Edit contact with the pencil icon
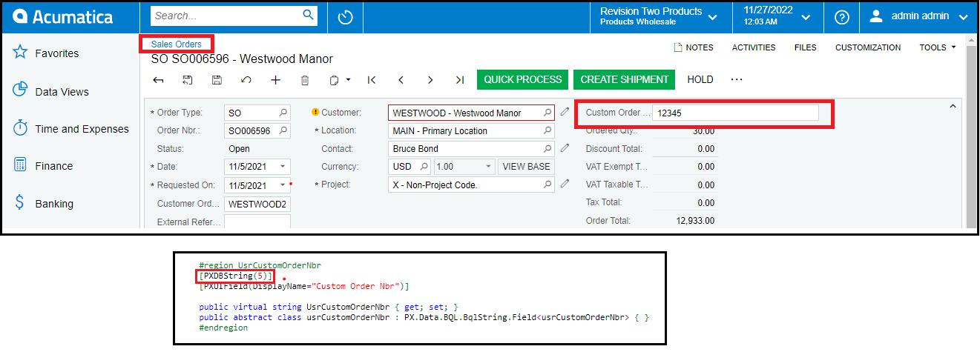This screenshot has height=352, width=980. point(565,147)
